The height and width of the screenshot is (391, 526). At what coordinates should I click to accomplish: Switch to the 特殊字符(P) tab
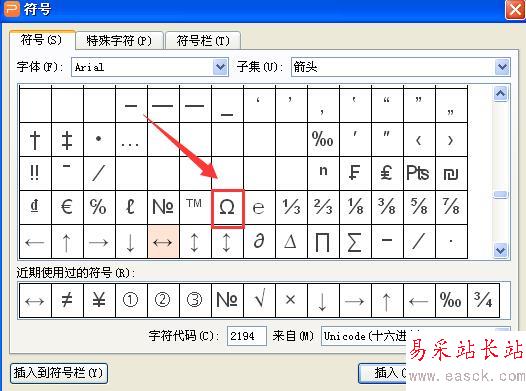(119, 41)
